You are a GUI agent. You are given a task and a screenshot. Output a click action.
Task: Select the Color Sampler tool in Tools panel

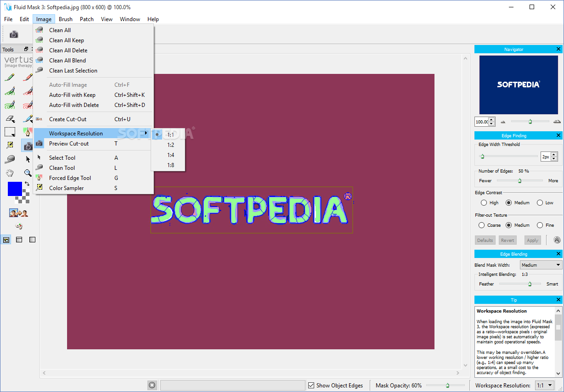pyautogui.click(x=10, y=146)
